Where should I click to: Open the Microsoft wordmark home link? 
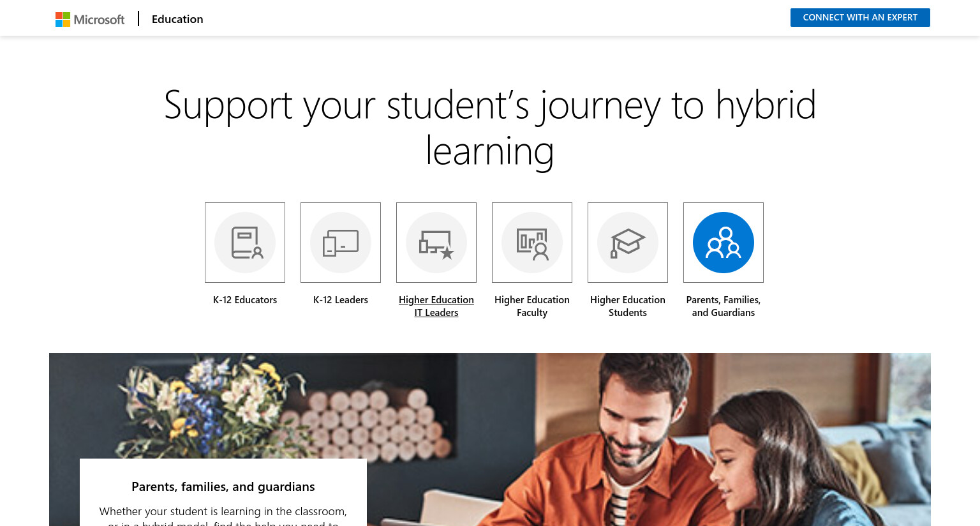99,19
